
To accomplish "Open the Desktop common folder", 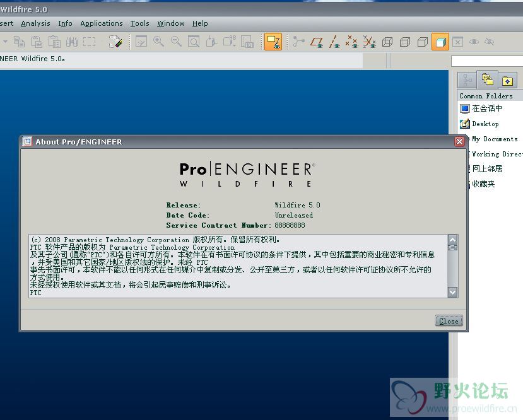I will [479, 124].
